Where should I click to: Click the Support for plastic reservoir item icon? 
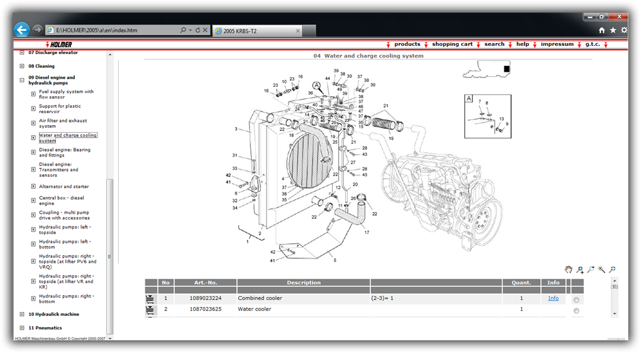point(33,109)
